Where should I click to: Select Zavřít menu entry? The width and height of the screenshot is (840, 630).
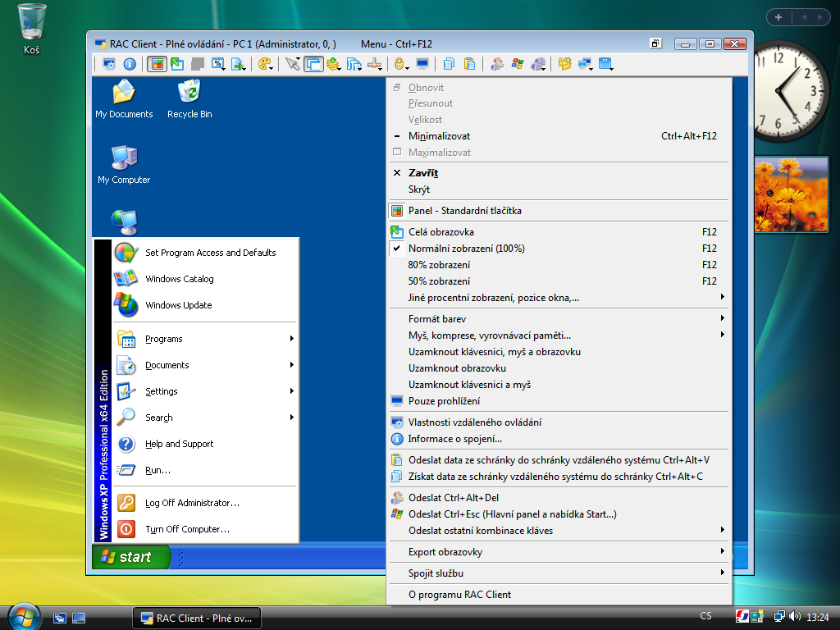559,173
